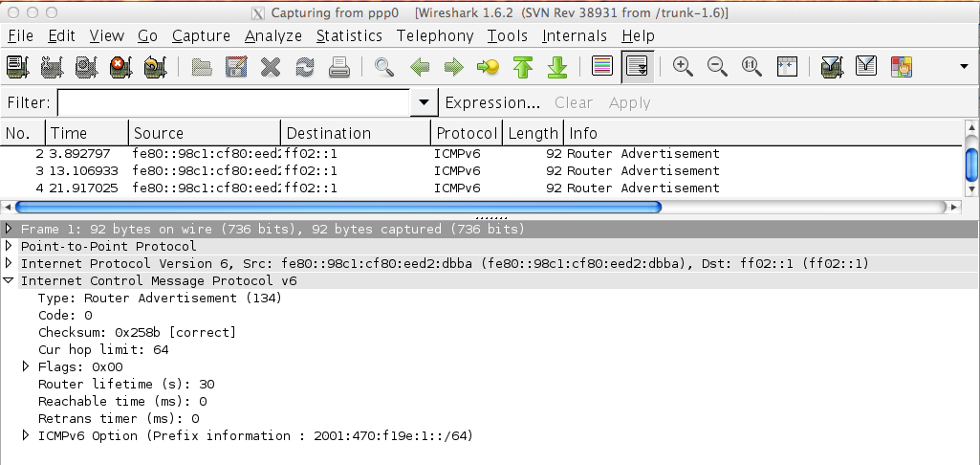The width and height of the screenshot is (980, 465).
Task: Apply the display filter
Action: [x=629, y=102]
